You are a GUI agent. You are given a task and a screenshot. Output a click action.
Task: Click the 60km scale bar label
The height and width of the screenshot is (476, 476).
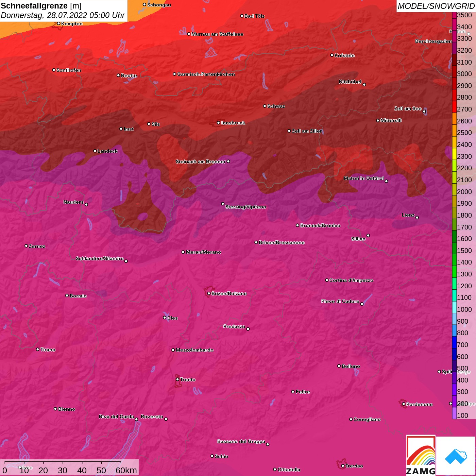(126, 470)
